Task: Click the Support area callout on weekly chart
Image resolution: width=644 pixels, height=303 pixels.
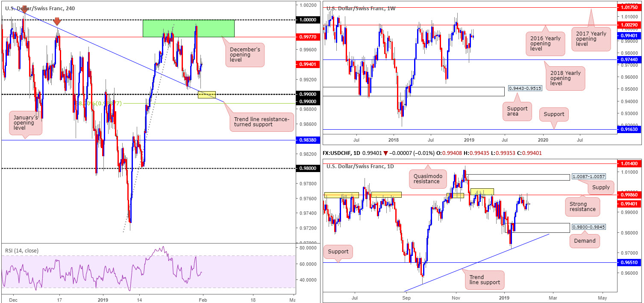Action: click(518, 112)
